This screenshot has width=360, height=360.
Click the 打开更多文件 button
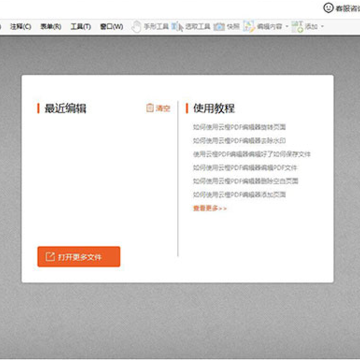[x=79, y=257]
